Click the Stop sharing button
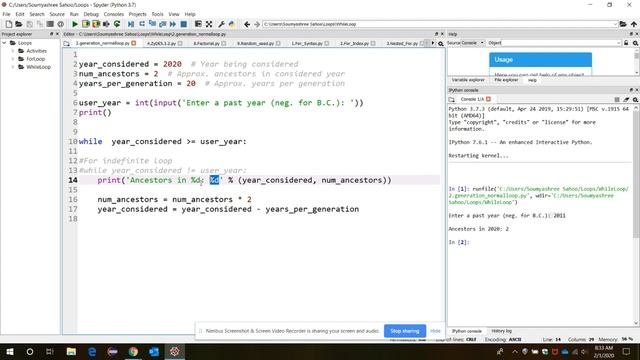640x360 pixels. point(404,331)
